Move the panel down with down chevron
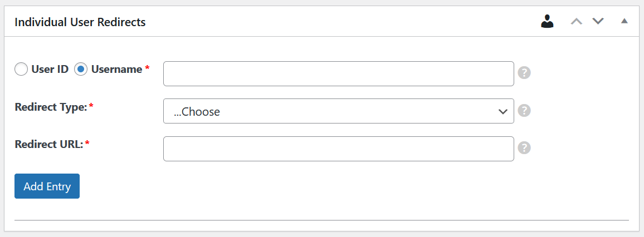The image size is (644, 237). 598,22
